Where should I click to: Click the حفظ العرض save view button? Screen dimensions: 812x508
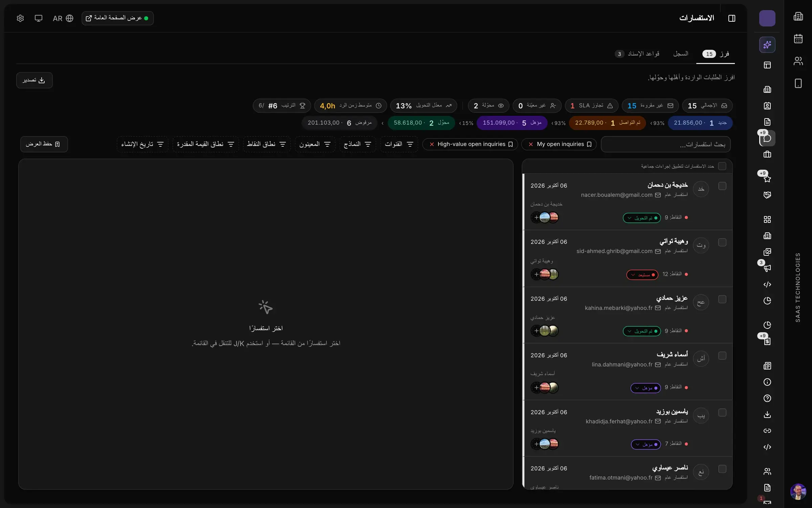pyautogui.click(x=44, y=144)
